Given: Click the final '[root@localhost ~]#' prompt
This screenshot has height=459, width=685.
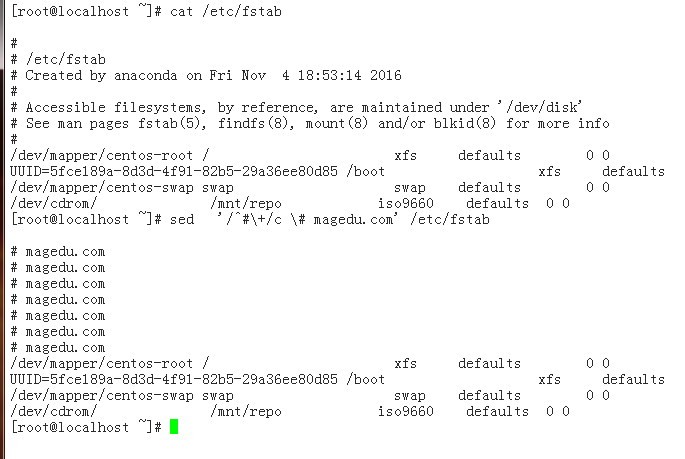Looking at the screenshot, I should tap(86, 427).
